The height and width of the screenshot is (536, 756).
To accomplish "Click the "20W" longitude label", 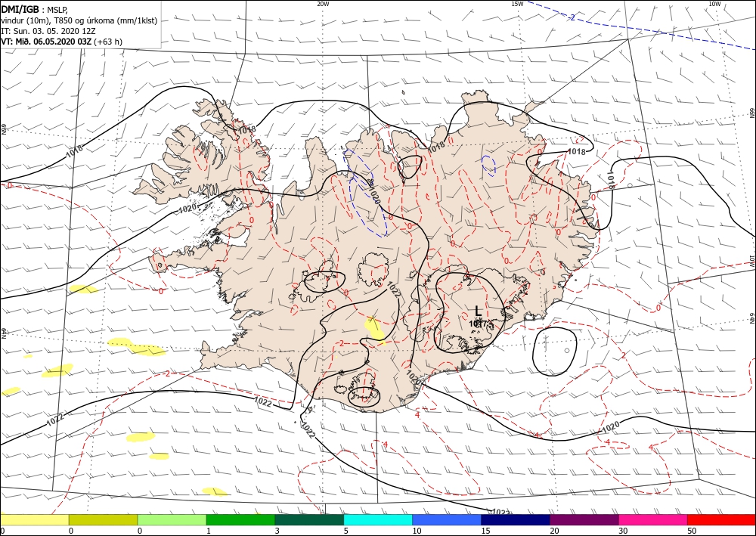I will pos(323,4).
